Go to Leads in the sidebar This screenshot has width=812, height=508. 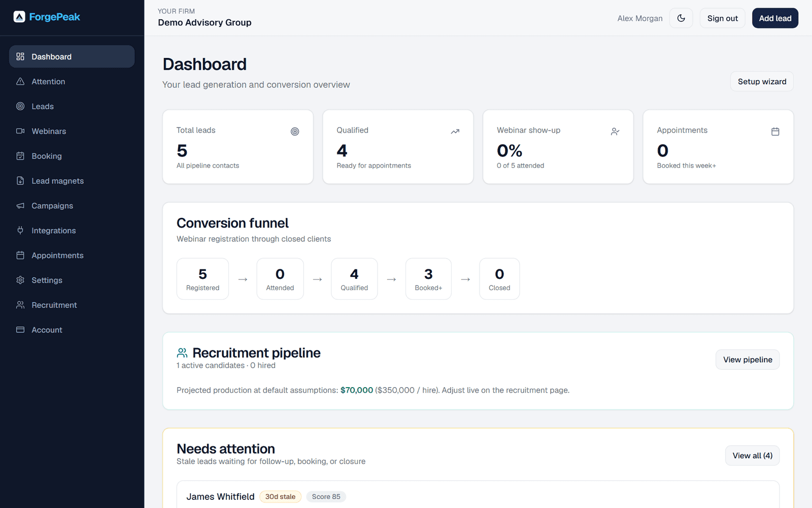(72, 106)
